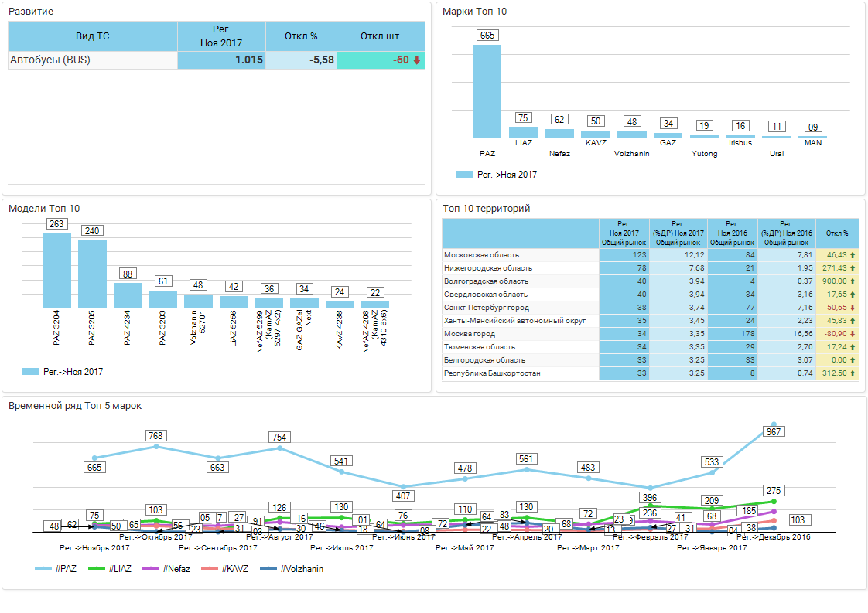Click the PAZ 3204 bar labeled 263
This screenshot has height=613, width=868.
point(56,271)
